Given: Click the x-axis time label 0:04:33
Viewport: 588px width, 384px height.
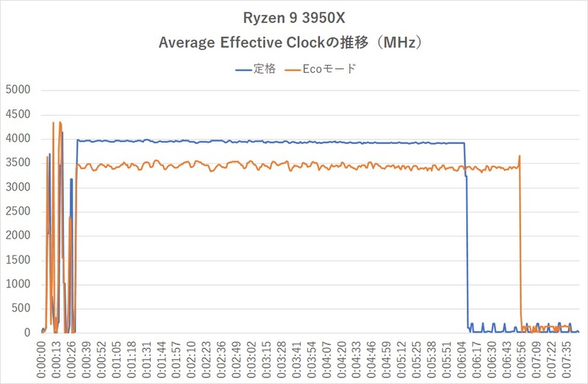Looking at the screenshot, I should 356,360.
